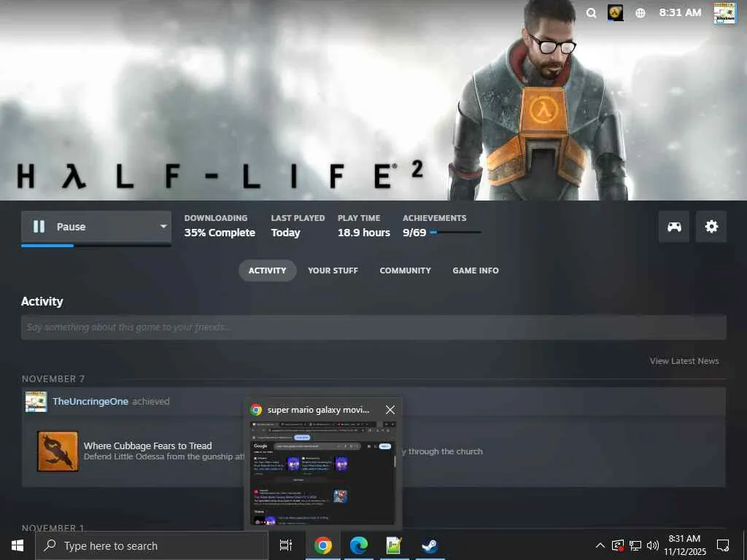Select the ACTIVITY tab

tap(267, 271)
